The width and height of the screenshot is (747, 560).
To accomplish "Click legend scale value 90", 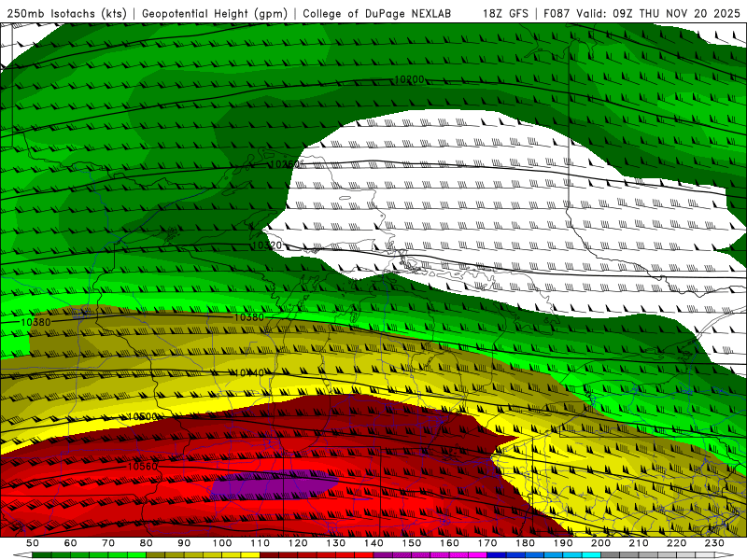I will (x=184, y=543).
